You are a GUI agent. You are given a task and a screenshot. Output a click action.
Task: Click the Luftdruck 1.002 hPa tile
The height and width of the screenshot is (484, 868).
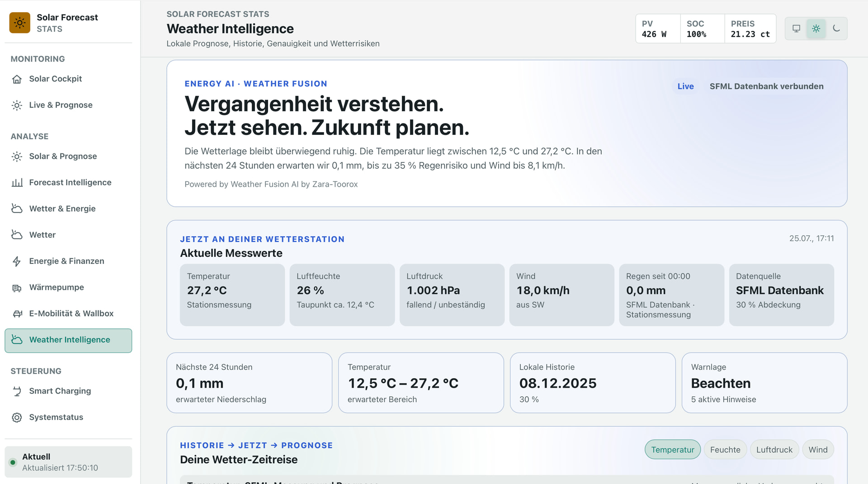(452, 295)
